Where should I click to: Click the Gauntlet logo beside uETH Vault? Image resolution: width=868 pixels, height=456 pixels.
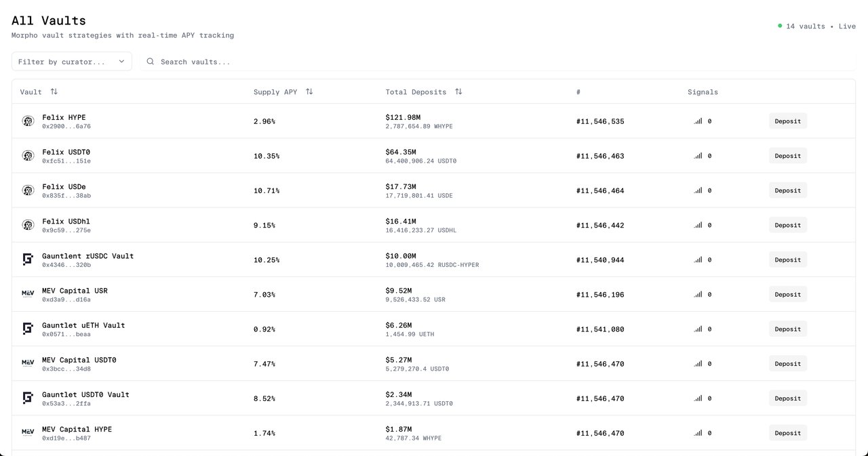[28, 329]
